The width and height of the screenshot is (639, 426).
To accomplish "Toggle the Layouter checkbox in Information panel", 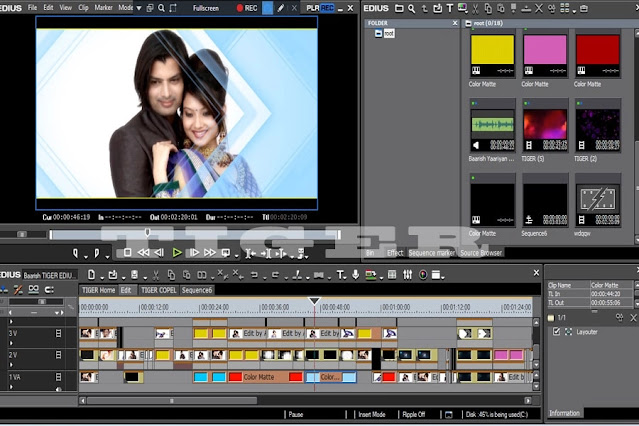I will pyautogui.click(x=556, y=332).
